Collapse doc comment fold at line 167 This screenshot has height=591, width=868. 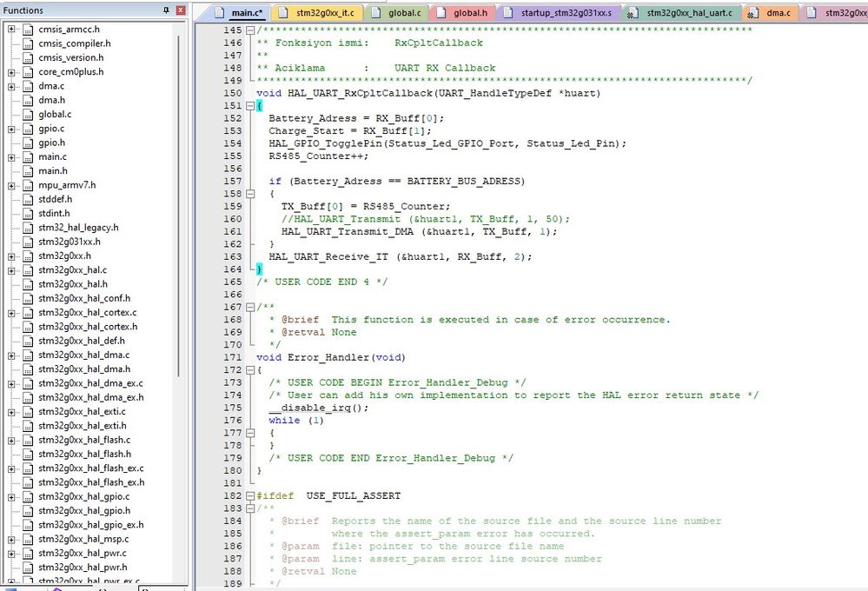(250, 307)
